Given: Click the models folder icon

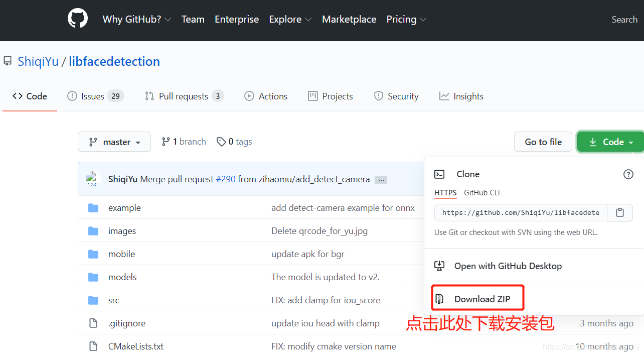Looking at the screenshot, I should pos(93,277).
